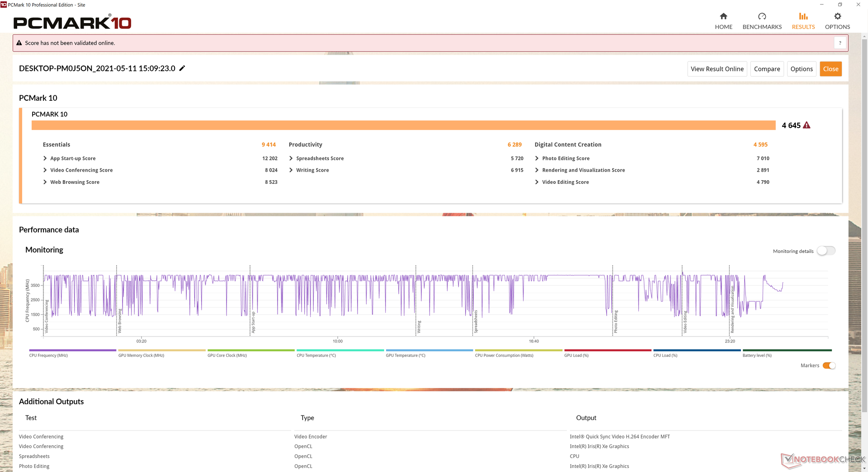The height and width of the screenshot is (472, 868).
Task: Click the Essentials score 9 414
Action: pos(269,145)
